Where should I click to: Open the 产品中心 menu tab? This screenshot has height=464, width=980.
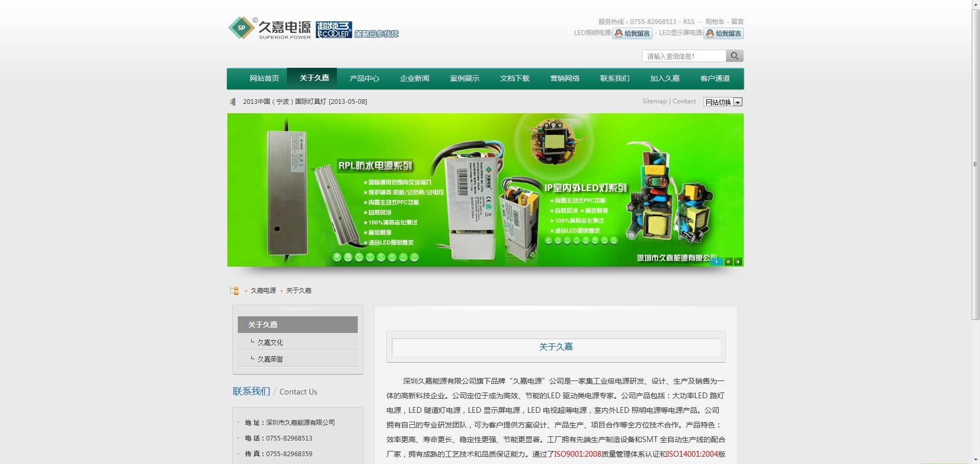tap(365, 78)
